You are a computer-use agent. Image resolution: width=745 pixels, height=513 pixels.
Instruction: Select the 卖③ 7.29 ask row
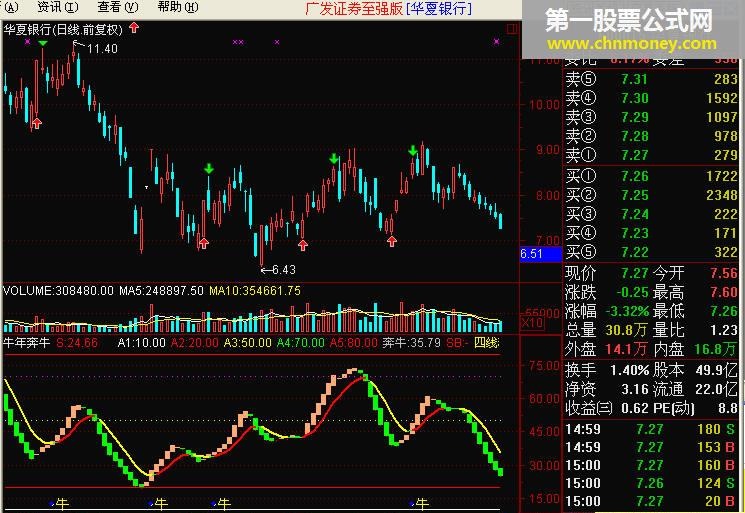651,117
